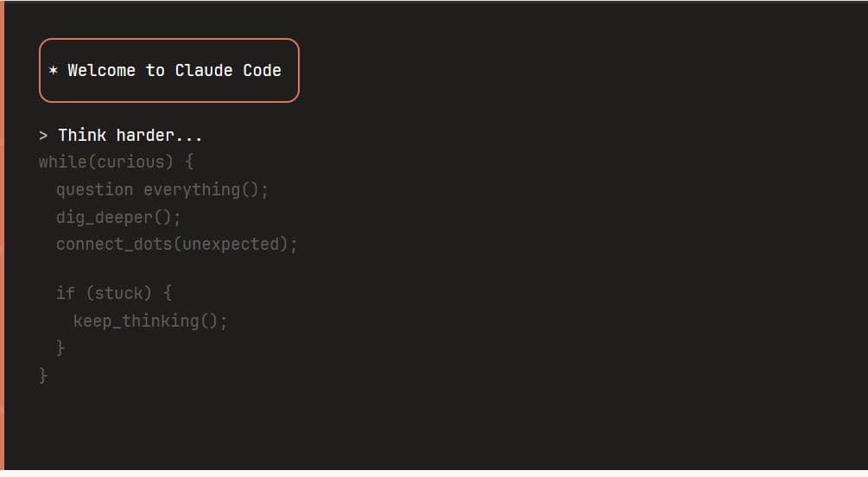Click the ">" prompt chevron
The image size is (868, 477).
43,136
